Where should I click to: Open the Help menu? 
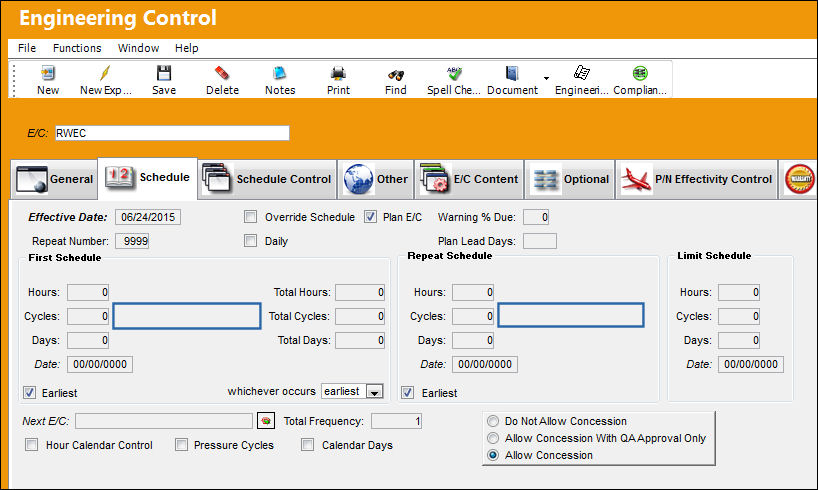186,48
